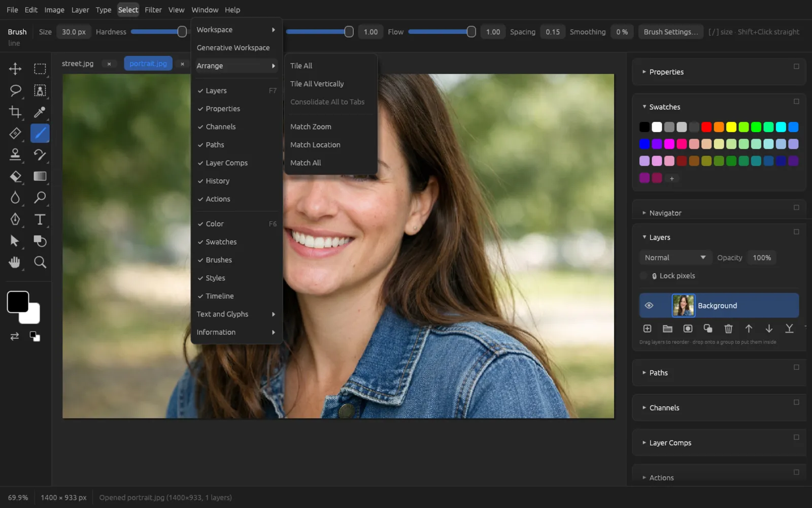Close the portrait.jpg tab
This screenshot has width=812, height=508.
[182, 64]
